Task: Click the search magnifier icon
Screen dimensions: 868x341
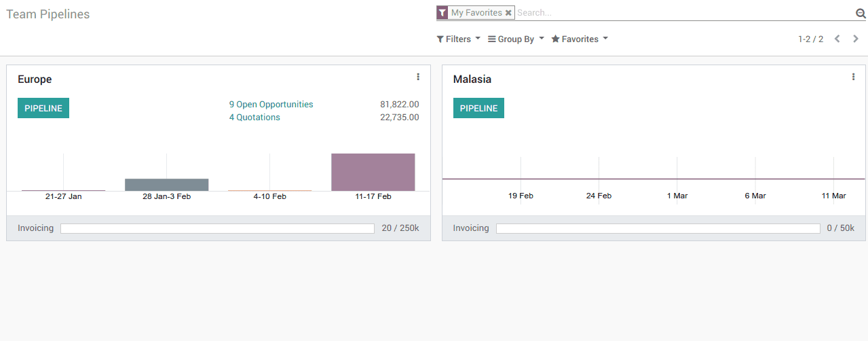Action: coord(861,13)
